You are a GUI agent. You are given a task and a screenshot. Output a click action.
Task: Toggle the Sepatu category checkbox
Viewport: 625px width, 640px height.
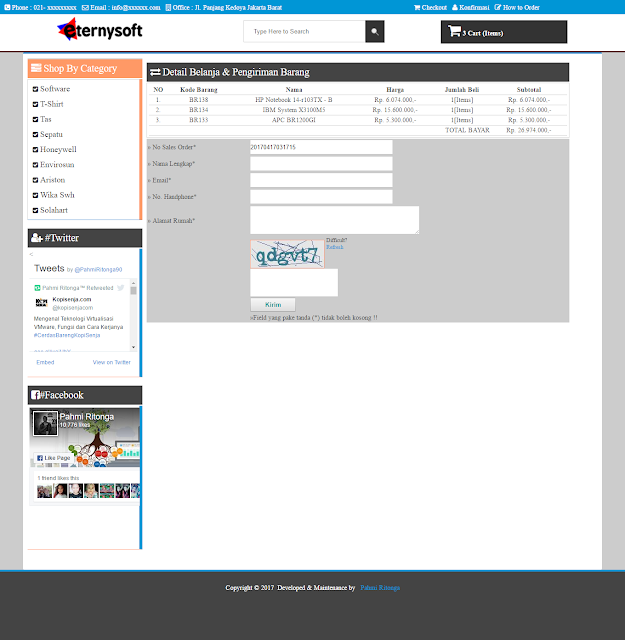pyautogui.click(x=35, y=134)
